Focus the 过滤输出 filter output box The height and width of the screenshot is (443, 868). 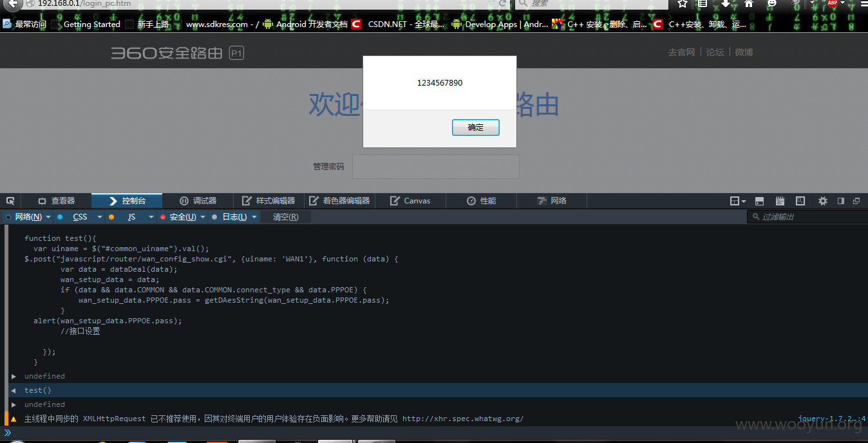pos(807,217)
